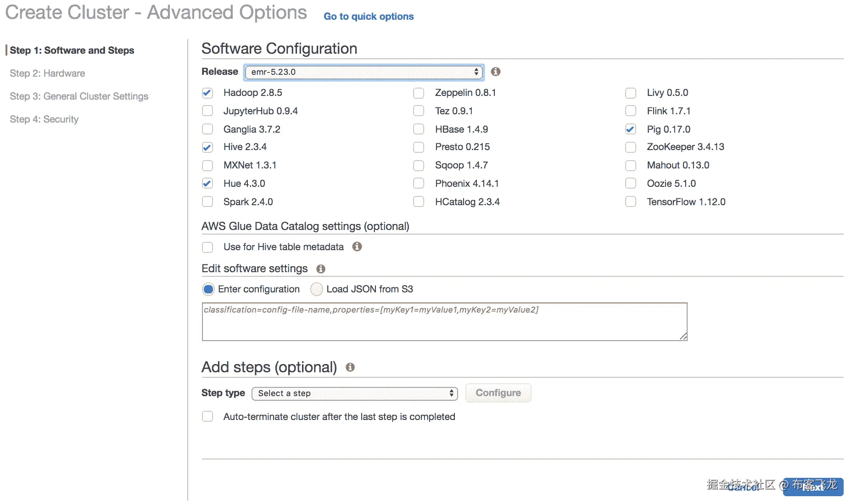Open Step 3: General Cluster Settings
Viewport: 851px width, 504px height.
tap(79, 96)
